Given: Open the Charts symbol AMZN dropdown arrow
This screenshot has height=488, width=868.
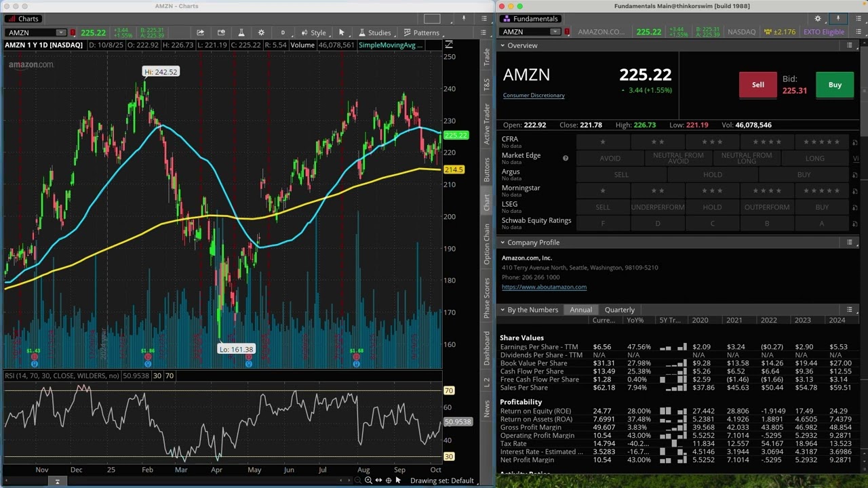Looking at the screenshot, I should [61, 33].
